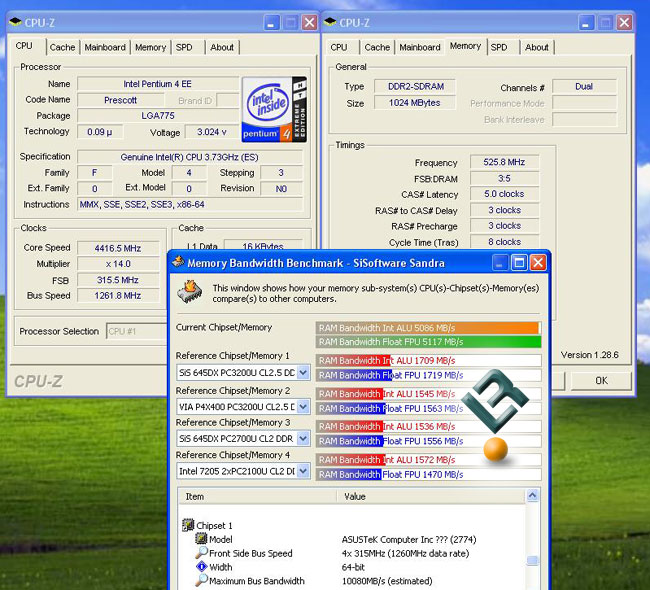Select the About tab in left CPU-Z
The height and width of the screenshot is (590, 650).
pos(222,47)
